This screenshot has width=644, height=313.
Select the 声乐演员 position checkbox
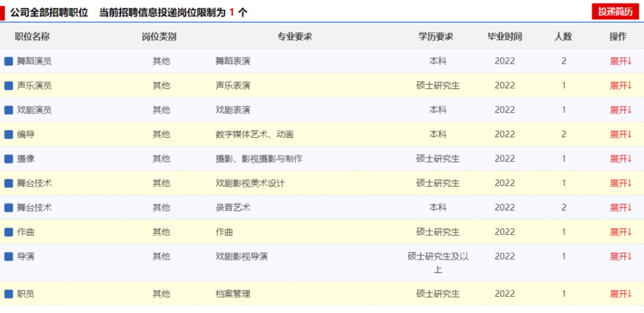[8, 86]
